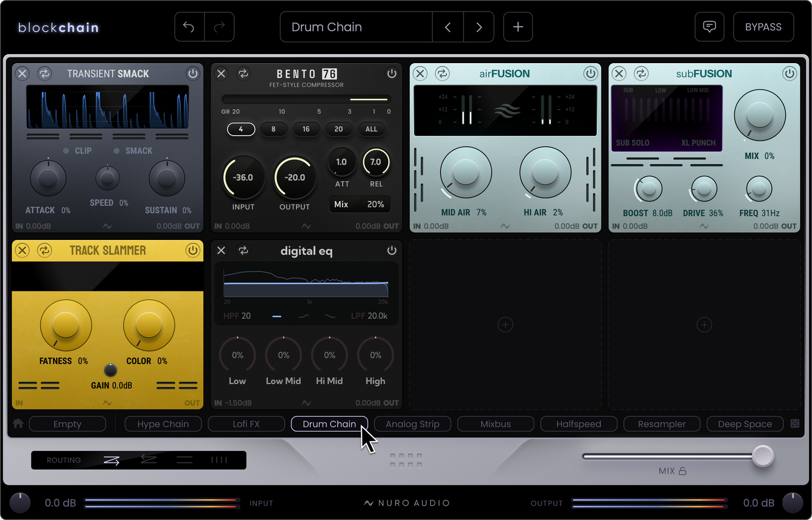Toggle subFUSION power button

tap(790, 74)
